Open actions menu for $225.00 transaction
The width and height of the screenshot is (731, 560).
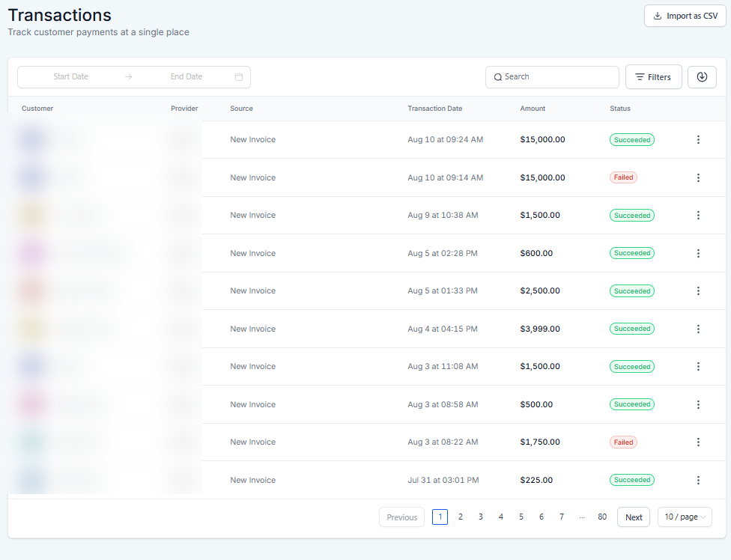[698, 481]
